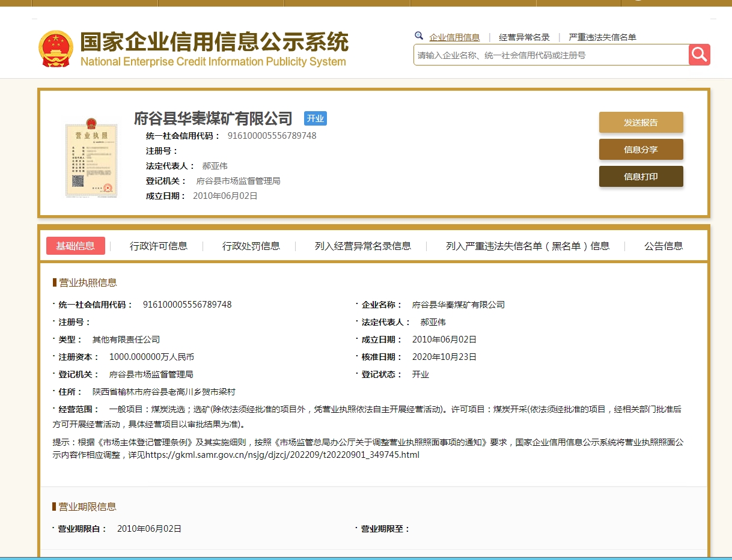This screenshot has width=732, height=560.
Task: Click the 国家企业信用信息公示系统 site title
Action: [x=214, y=43]
